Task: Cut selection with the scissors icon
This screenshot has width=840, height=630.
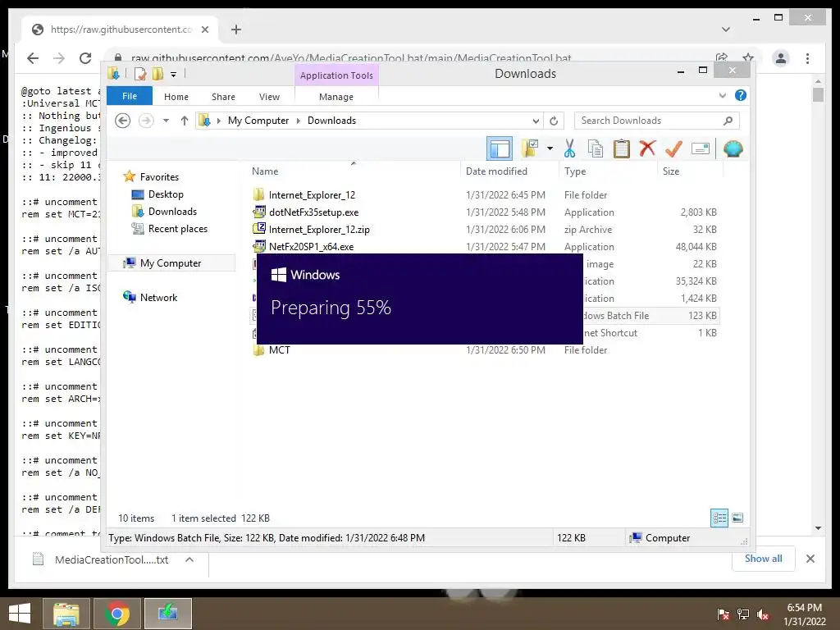Action: click(569, 148)
